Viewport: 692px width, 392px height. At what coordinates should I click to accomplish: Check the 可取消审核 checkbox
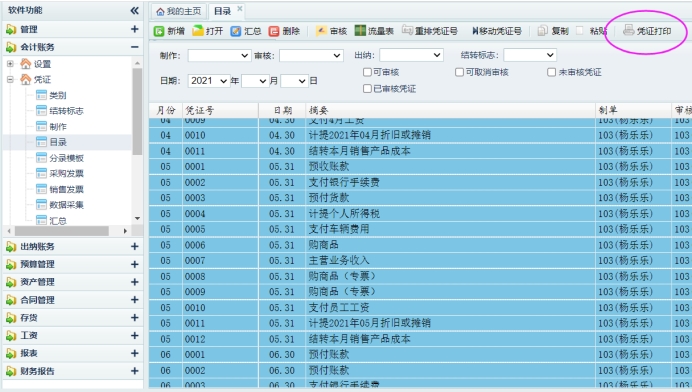coord(459,72)
